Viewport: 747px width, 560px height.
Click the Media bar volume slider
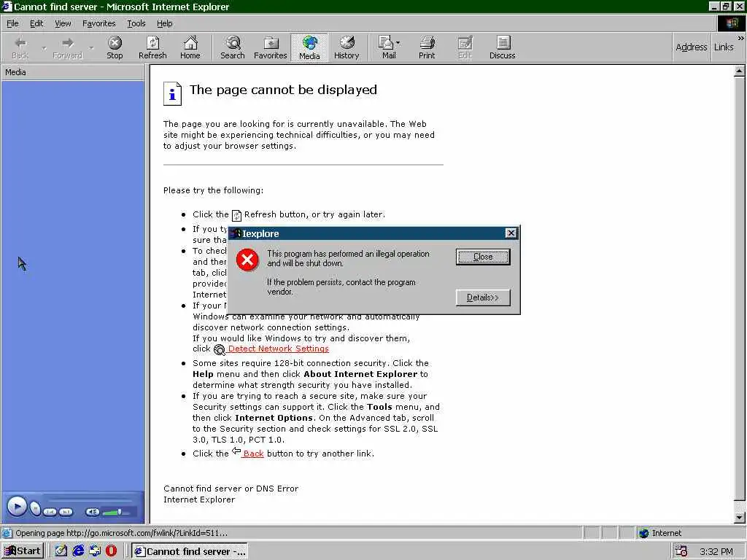pyautogui.click(x=115, y=512)
